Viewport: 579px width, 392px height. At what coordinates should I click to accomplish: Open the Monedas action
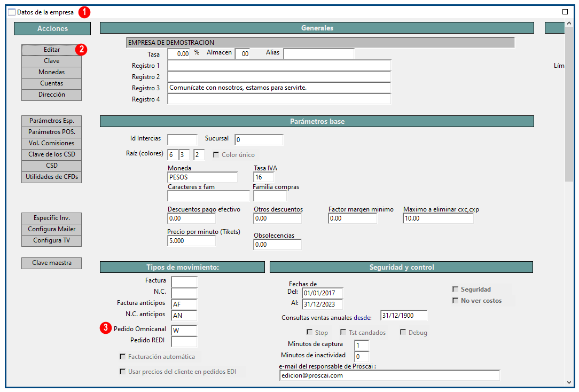coord(52,72)
